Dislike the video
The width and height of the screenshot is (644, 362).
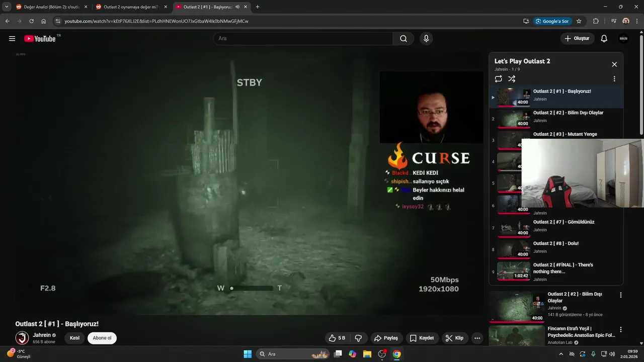(x=359, y=338)
